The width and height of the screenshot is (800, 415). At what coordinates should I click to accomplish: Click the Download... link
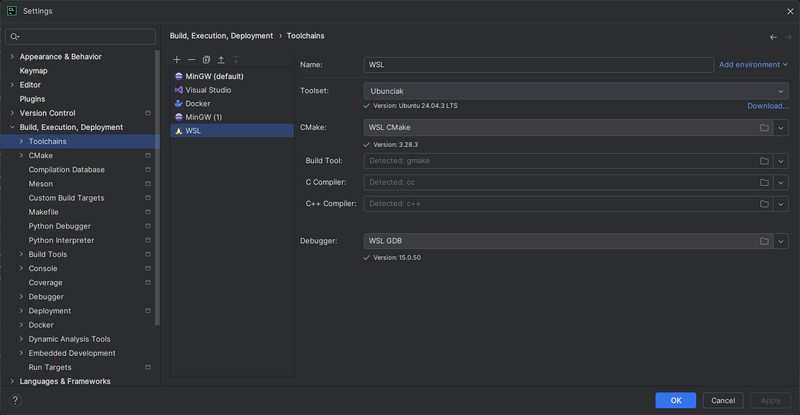(768, 106)
